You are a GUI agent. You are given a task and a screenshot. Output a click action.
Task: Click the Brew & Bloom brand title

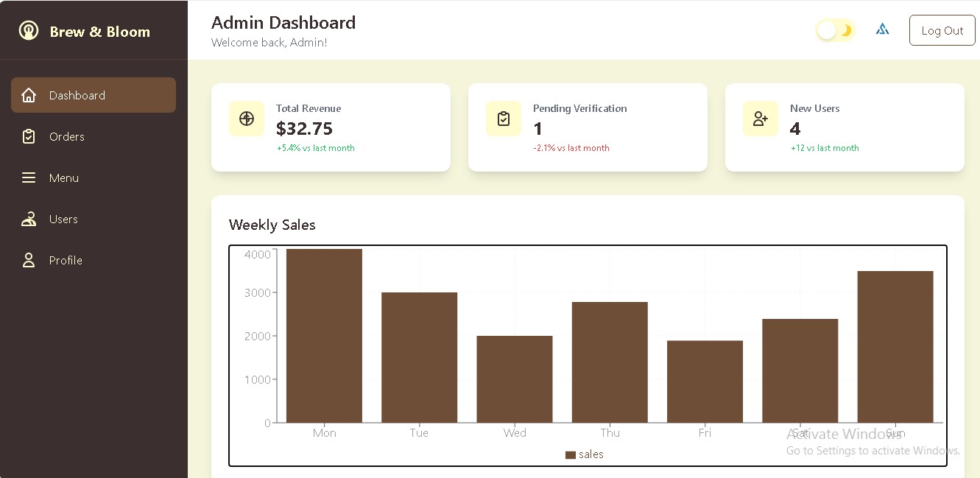[x=100, y=32]
